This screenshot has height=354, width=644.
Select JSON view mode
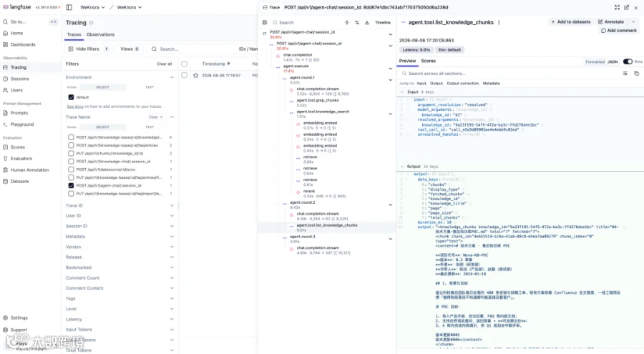click(613, 62)
